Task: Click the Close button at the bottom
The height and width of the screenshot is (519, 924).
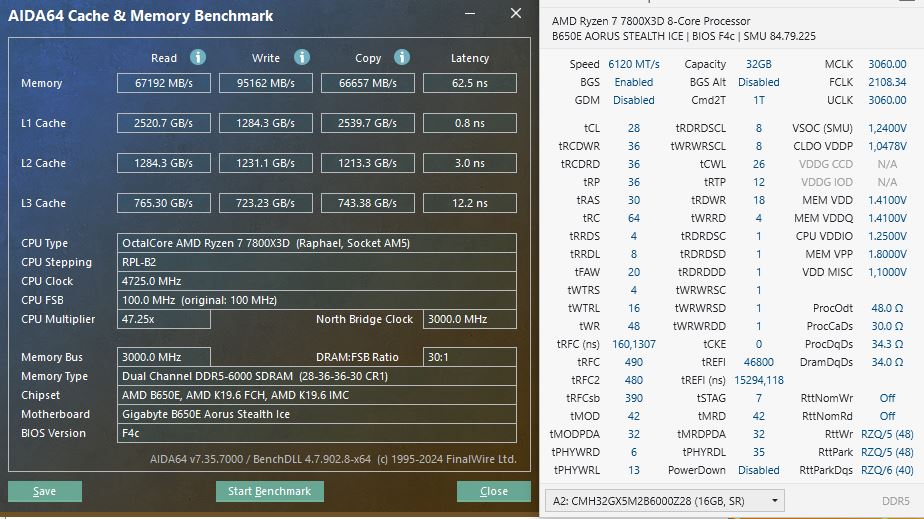Action: [x=493, y=491]
